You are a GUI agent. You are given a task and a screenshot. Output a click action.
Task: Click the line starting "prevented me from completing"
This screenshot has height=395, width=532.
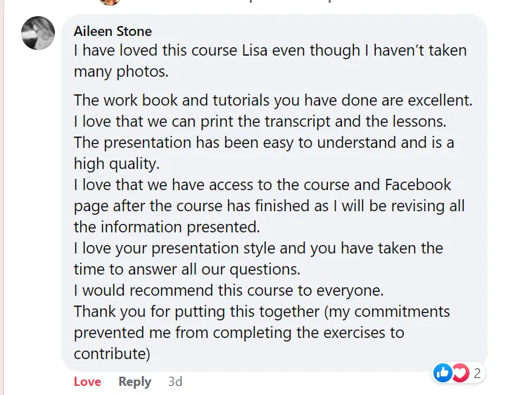click(x=239, y=332)
